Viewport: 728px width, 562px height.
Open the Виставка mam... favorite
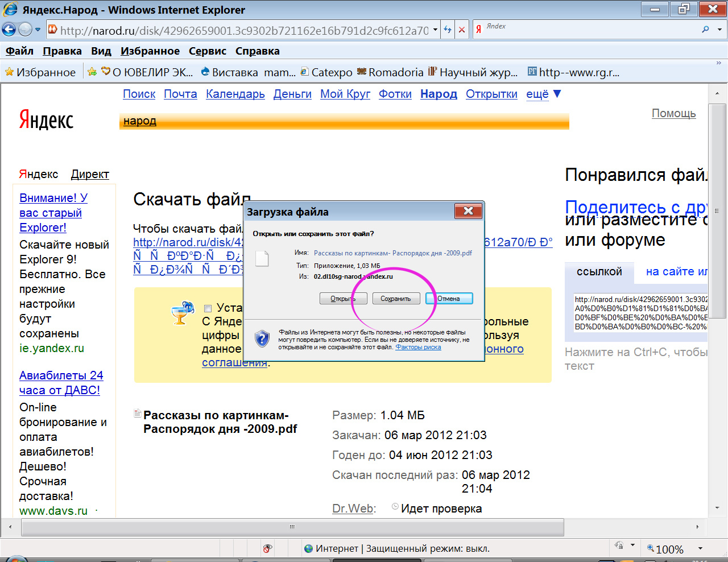(248, 72)
